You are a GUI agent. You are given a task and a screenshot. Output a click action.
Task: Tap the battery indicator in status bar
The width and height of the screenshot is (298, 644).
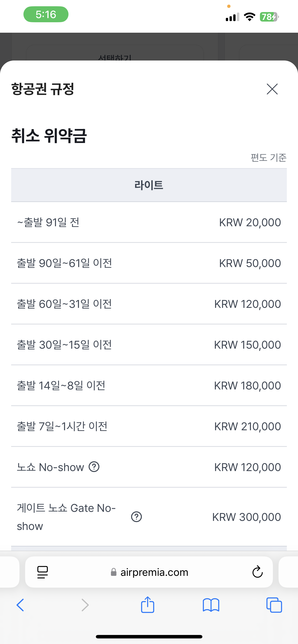click(x=269, y=17)
